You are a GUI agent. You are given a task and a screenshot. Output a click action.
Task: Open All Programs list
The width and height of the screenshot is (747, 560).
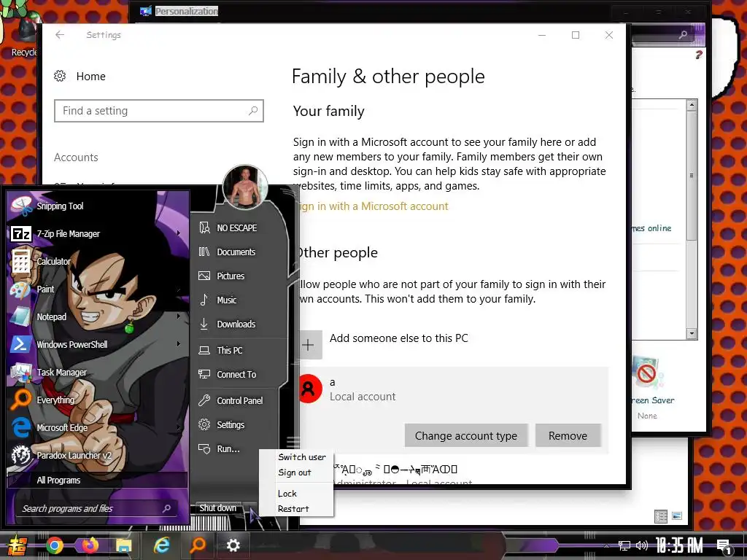(x=98, y=480)
